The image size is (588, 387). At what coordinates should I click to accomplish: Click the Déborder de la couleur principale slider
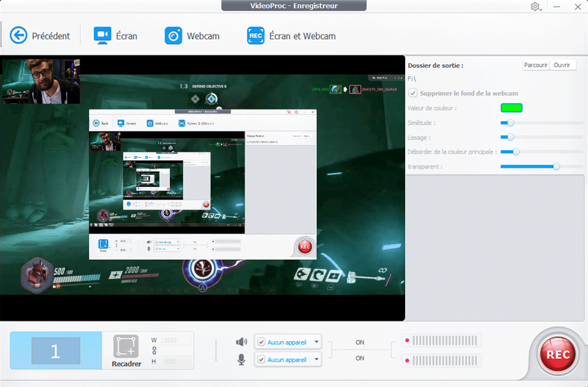pyautogui.click(x=541, y=152)
